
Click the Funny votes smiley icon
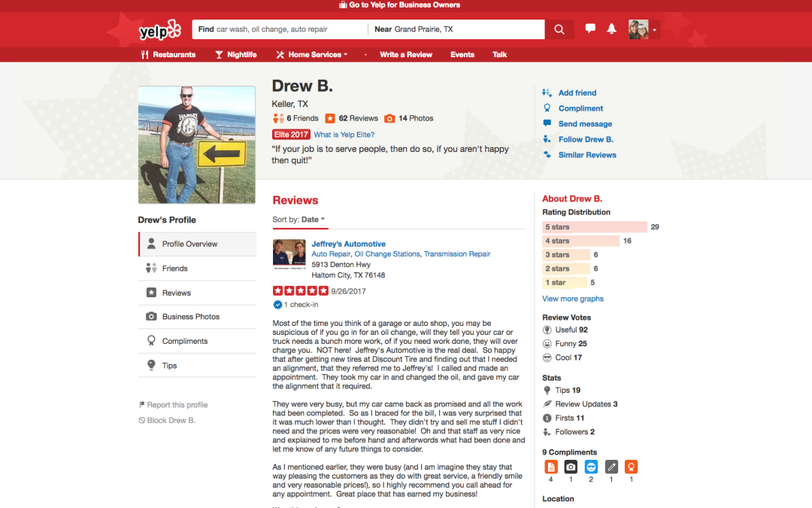pyautogui.click(x=547, y=344)
